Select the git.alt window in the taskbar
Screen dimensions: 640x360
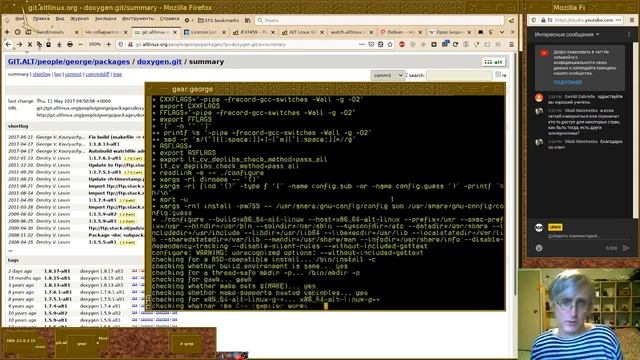[x=61, y=343]
